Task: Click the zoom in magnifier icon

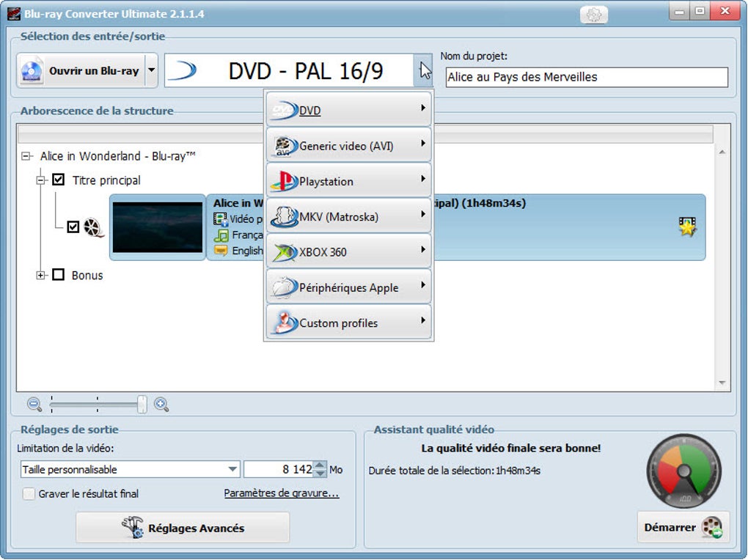Action: point(161,405)
